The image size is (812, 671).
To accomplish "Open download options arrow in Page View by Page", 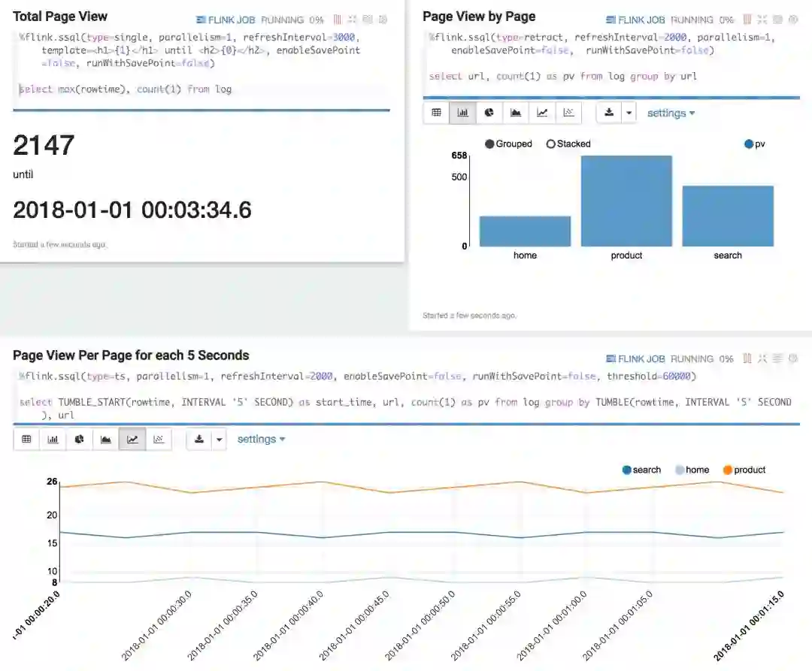I will coord(629,113).
